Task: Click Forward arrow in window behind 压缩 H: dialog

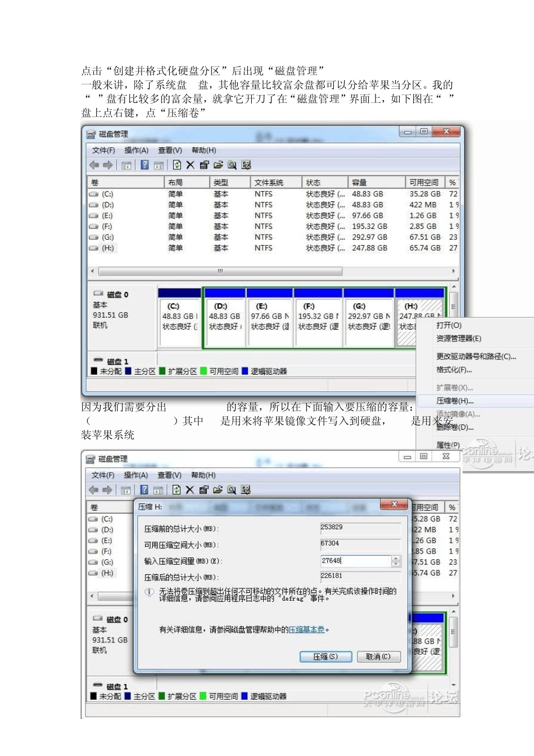Action: (107, 490)
